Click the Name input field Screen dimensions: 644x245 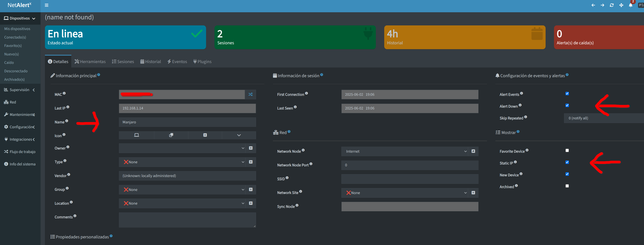(x=187, y=122)
